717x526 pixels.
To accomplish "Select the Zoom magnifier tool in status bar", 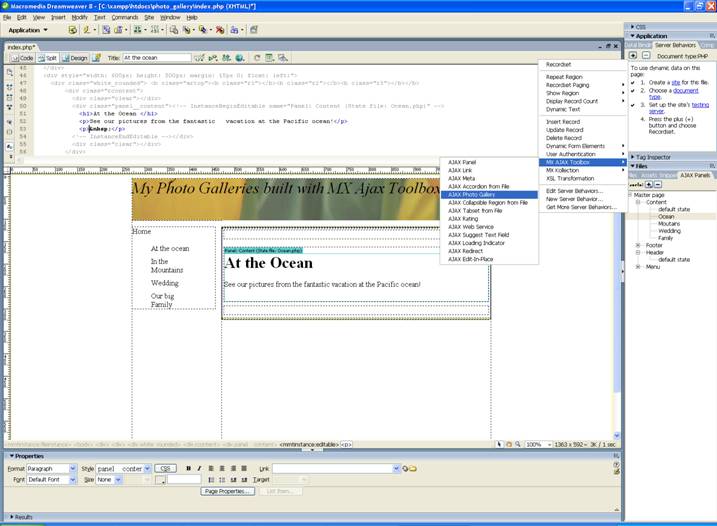I will (518, 444).
